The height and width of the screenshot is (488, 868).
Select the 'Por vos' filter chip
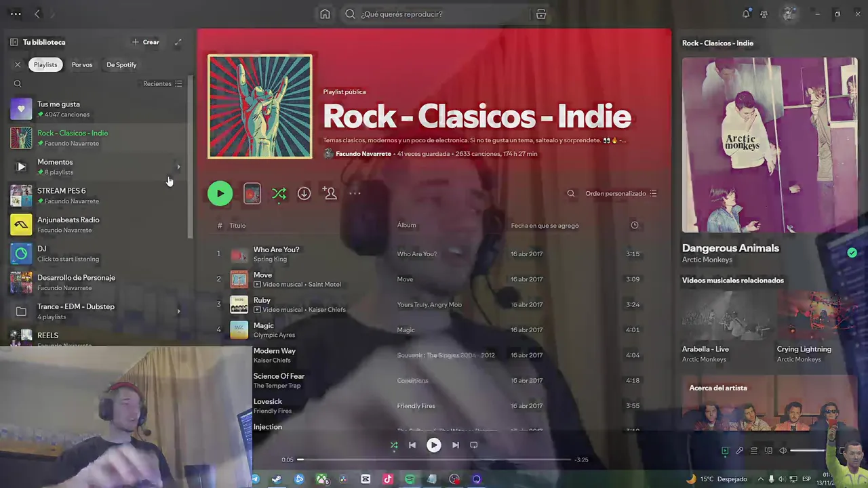tap(82, 64)
